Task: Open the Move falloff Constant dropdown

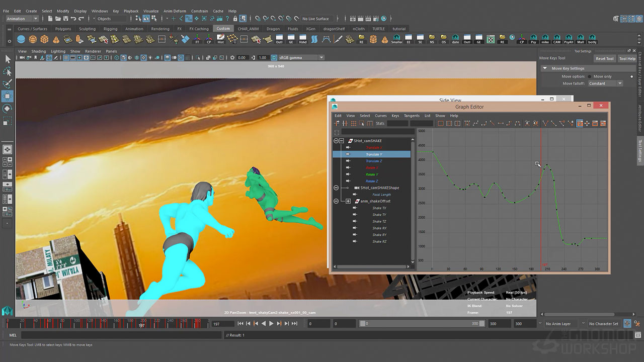Action: click(x=605, y=83)
